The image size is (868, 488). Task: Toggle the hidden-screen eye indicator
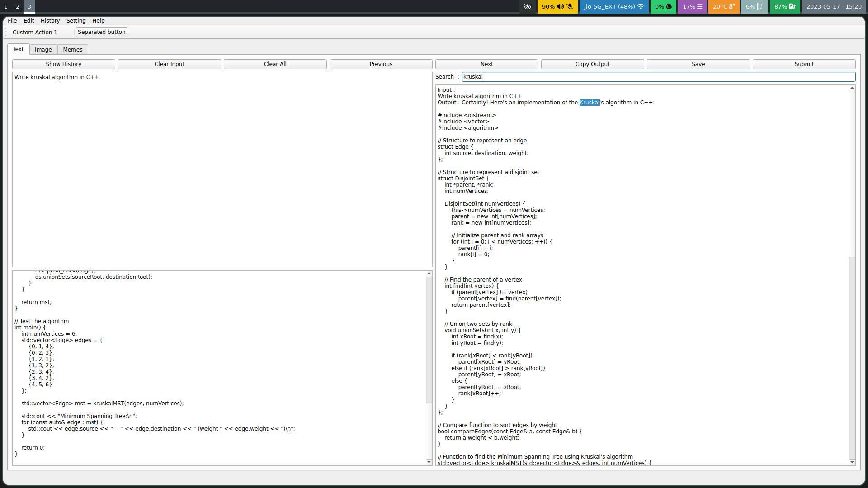(x=528, y=7)
